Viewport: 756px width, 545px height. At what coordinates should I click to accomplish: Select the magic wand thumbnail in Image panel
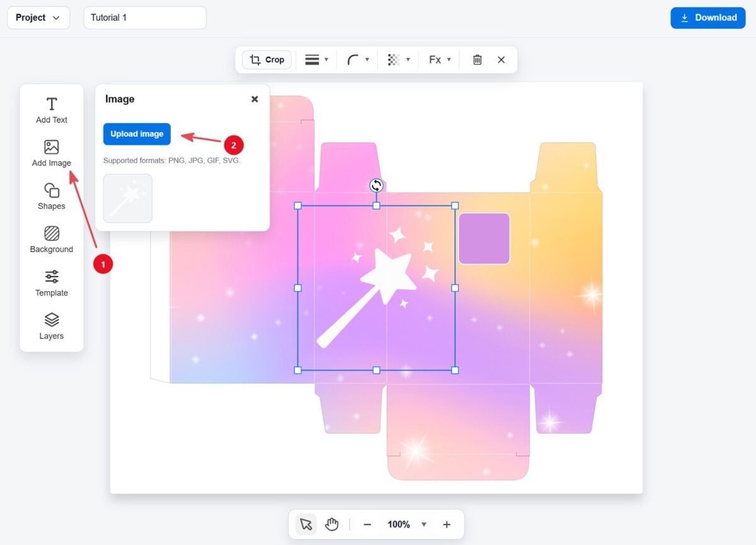(128, 198)
